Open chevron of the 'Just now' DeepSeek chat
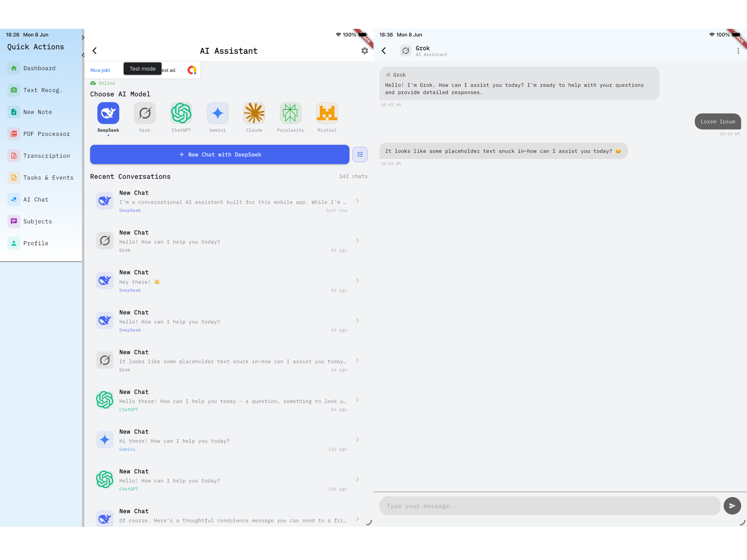This screenshot has width=747, height=560. [357, 201]
